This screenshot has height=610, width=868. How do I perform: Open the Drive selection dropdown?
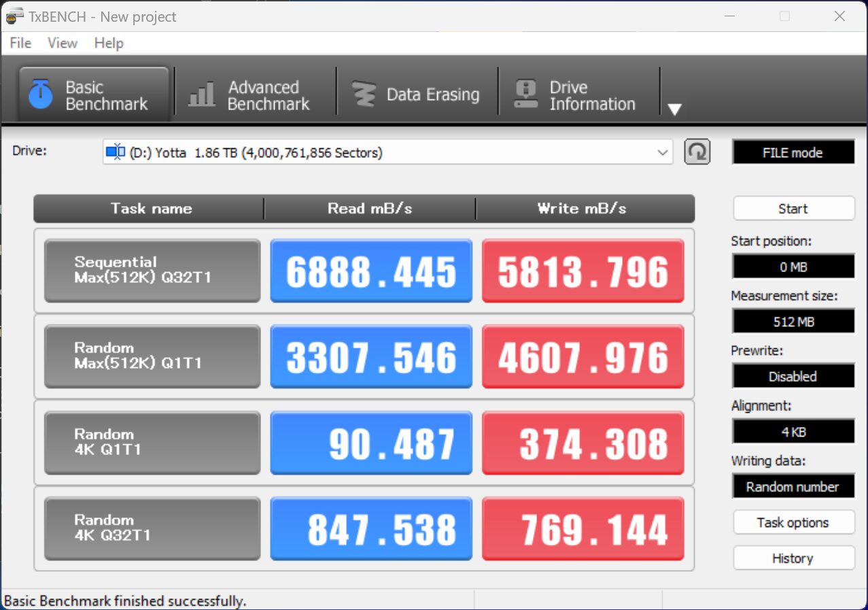tap(663, 153)
